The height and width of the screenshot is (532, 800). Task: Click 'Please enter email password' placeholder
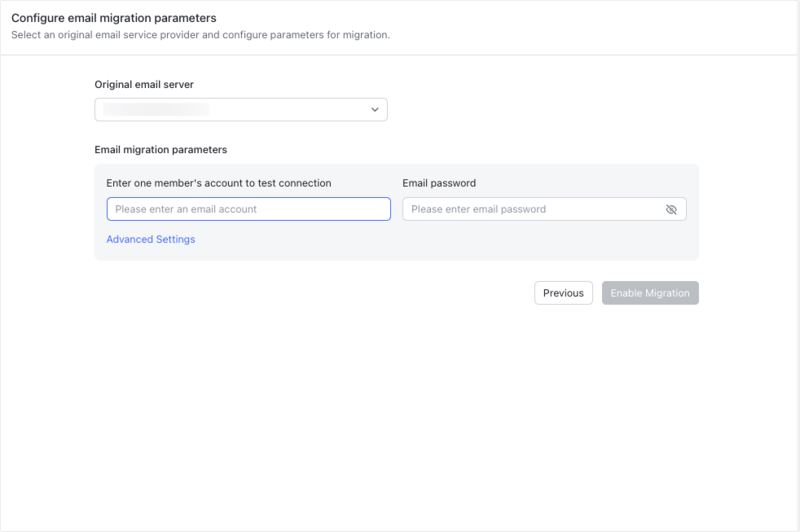coord(478,209)
